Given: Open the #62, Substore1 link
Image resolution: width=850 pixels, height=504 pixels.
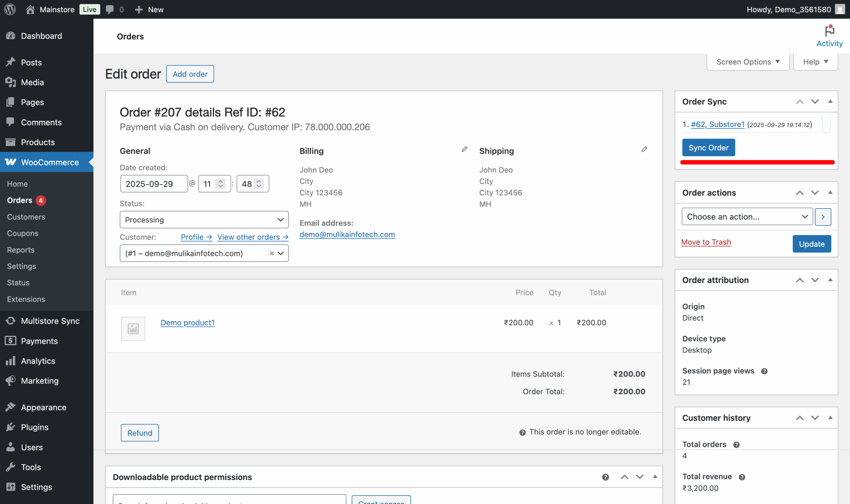Looking at the screenshot, I should click(x=717, y=125).
